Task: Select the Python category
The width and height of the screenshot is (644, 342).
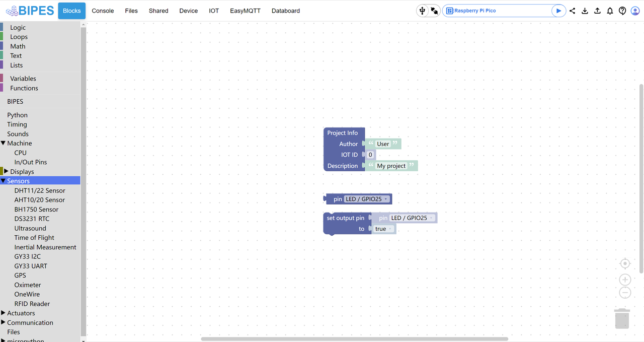Action: pyautogui.click(x=40, y=115)
